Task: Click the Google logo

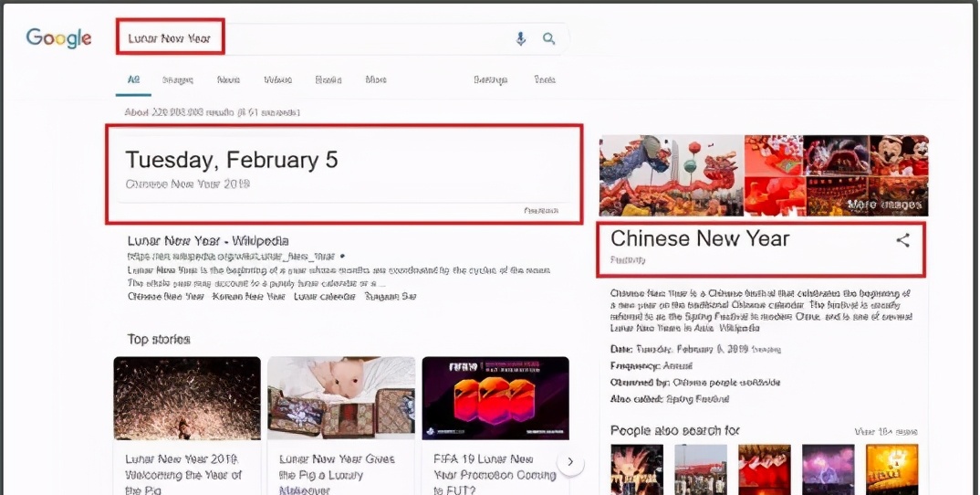Action: coord(58,38)
